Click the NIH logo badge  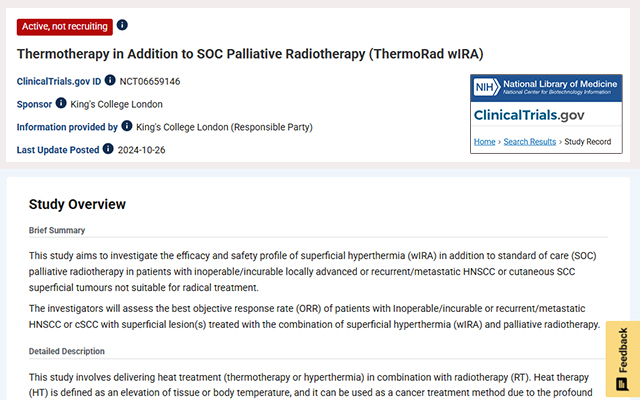pyautogui.click(x=485, y=88)
